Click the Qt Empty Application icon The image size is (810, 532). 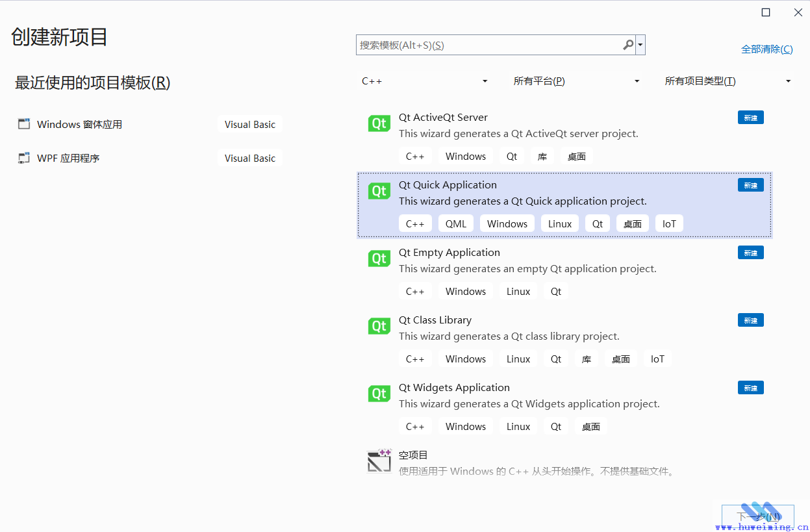pyautogui.click(x=379, y=259)
